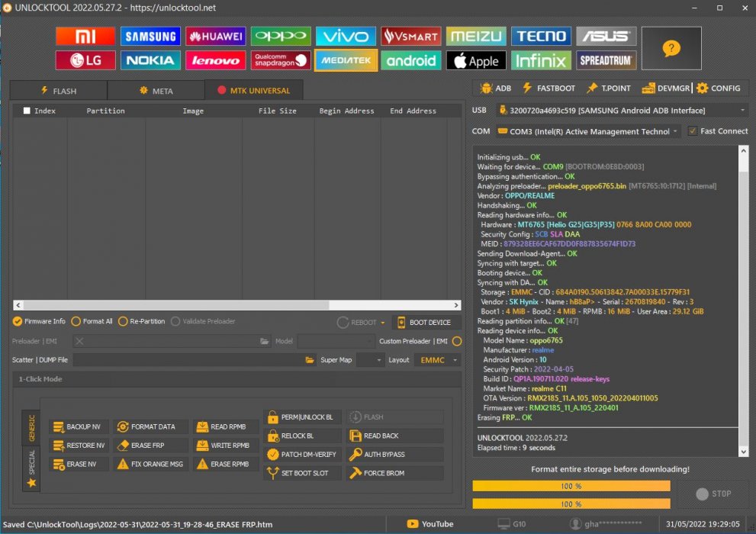Switch to the META tab
The width and height of the screenshot is (756, 534).
click(x=156, y=91)
